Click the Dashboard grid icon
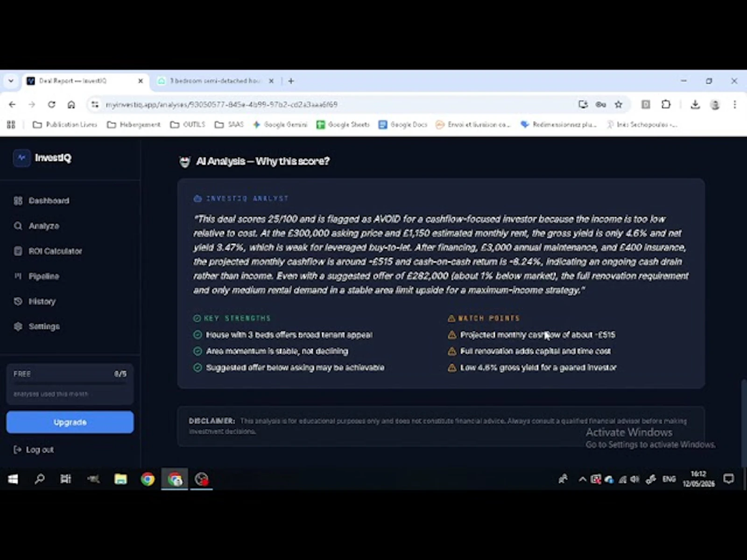 tap(18, 201)
